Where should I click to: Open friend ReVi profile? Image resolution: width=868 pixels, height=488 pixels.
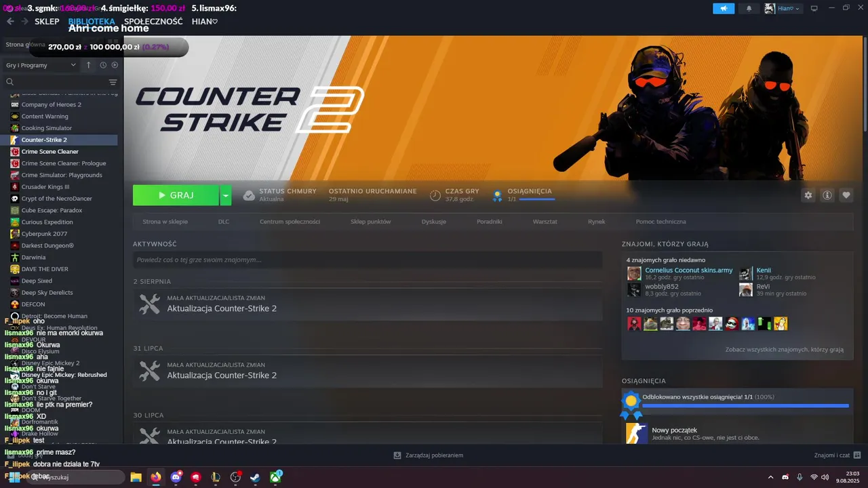[x=763, y=287]
